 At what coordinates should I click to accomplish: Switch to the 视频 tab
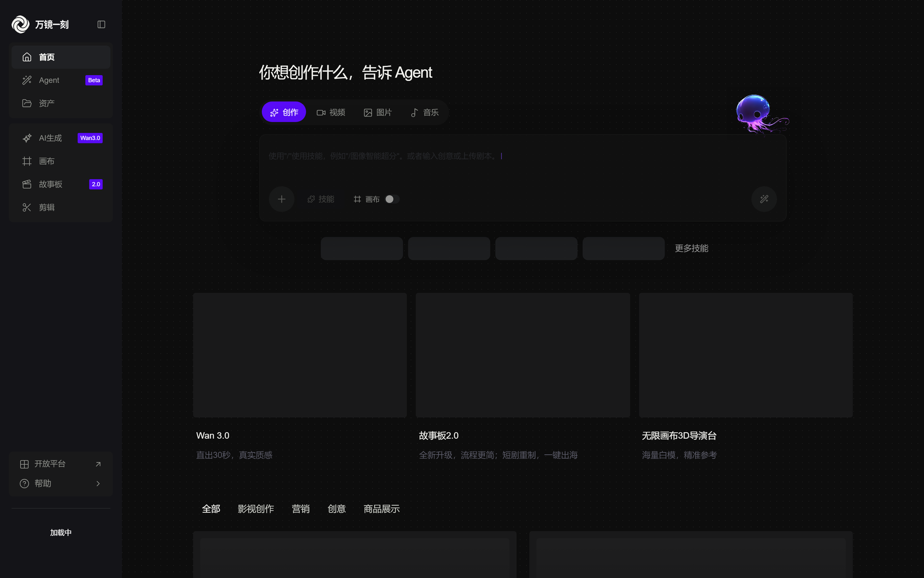[x=331, y=112]
